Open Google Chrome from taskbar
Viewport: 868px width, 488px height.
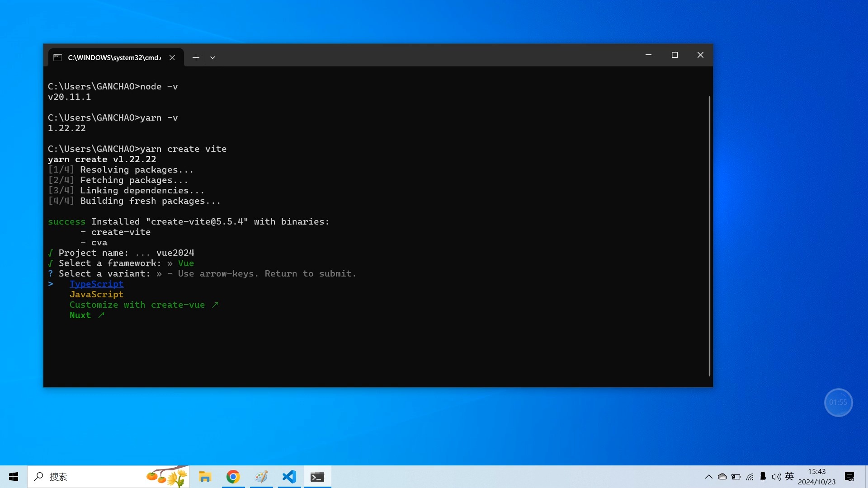(x=233, y=477)
